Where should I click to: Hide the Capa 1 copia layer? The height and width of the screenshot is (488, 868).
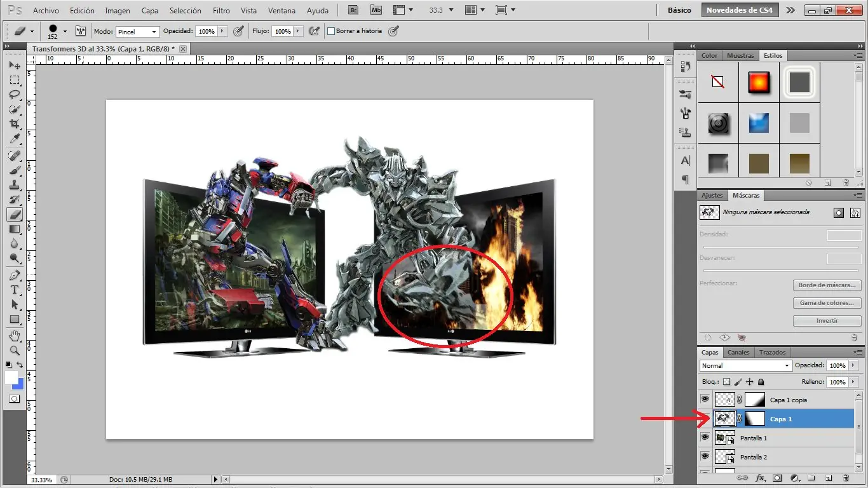pyautogui.click(x=705, y=399)
